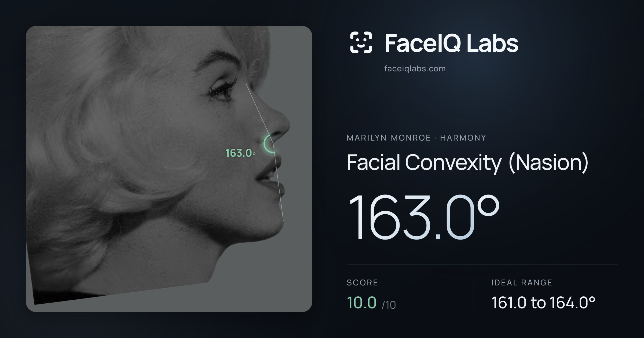Click the FaceIQ Labs brand title
Viewport: 644px width, 338px height.
pyautogui.click(x=451, y=43)
